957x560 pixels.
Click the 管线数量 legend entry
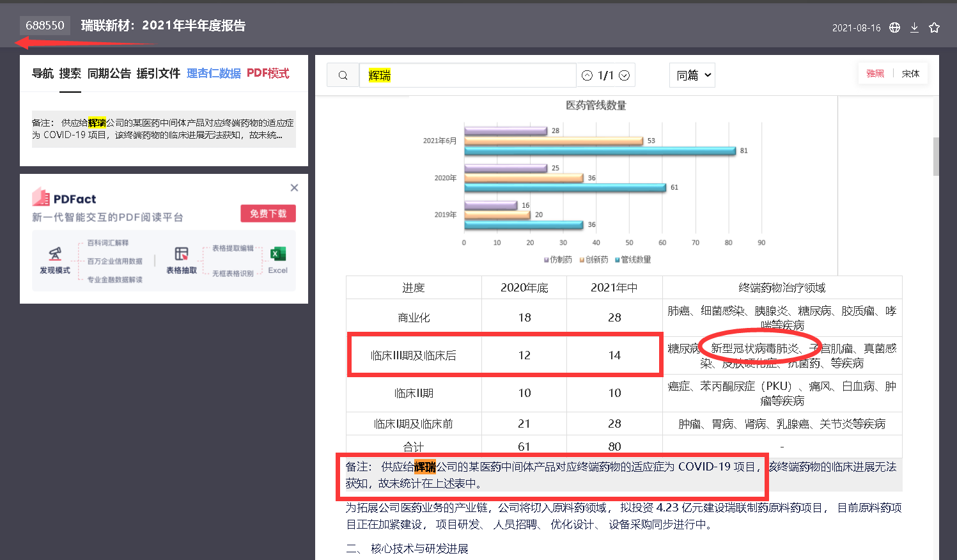click(633, 260)
